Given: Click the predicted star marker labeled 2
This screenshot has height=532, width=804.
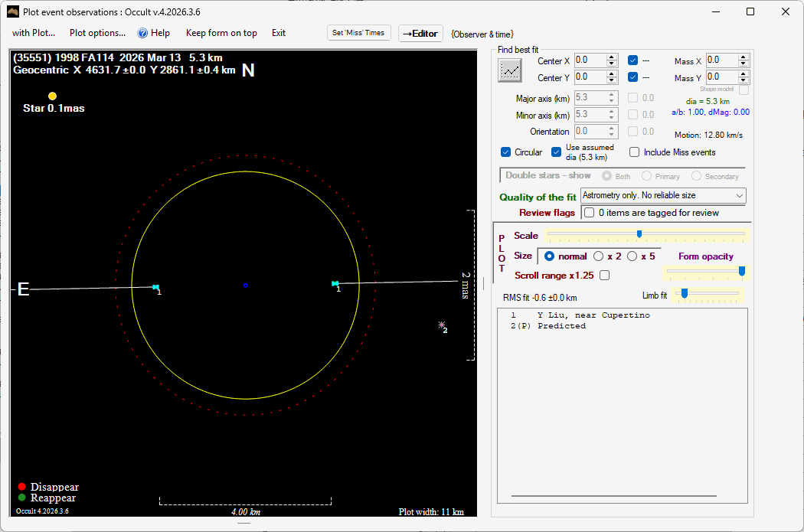Looking at the screenshot, I should coord(441,325).
